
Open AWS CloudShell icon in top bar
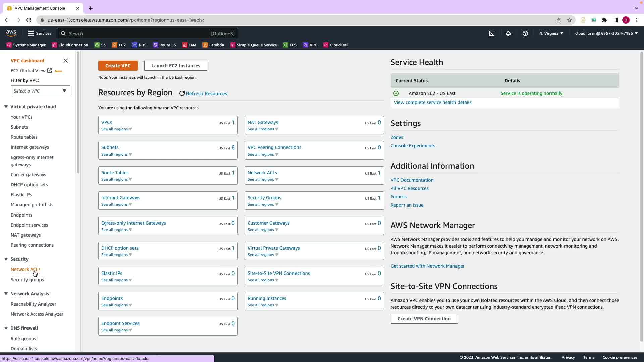point(492,33)
